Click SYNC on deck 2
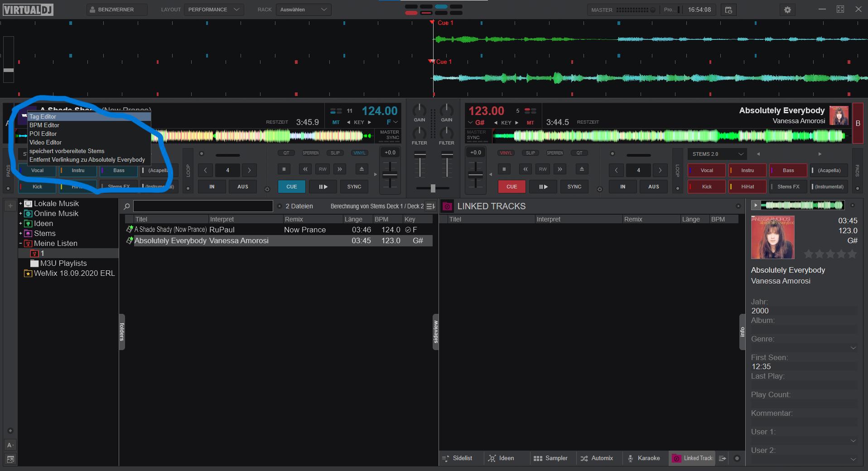 (574, 187)
